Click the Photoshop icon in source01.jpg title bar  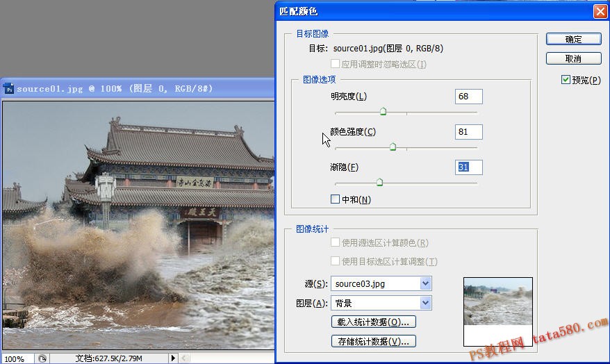9,89
